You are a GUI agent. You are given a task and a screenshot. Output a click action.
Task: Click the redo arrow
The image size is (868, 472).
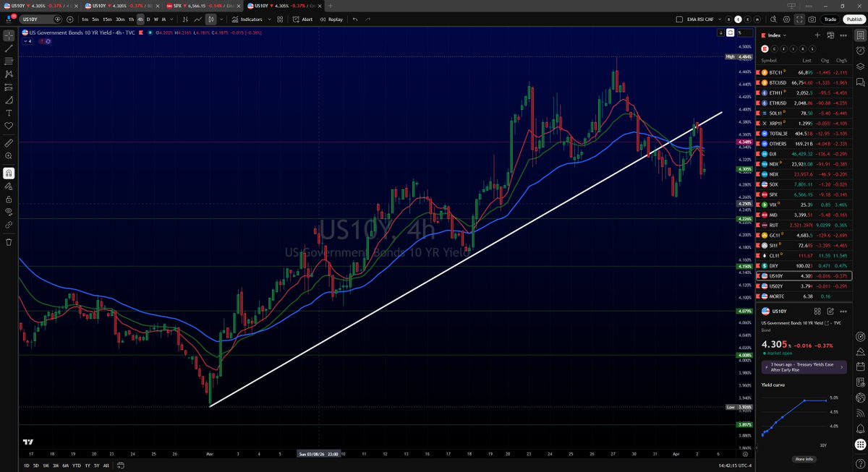tap(367, 20)
